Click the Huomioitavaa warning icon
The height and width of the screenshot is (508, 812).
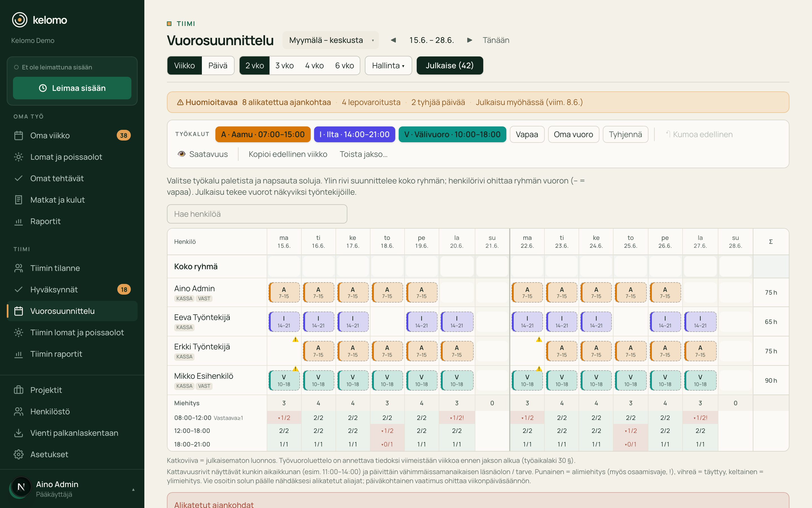180,102
